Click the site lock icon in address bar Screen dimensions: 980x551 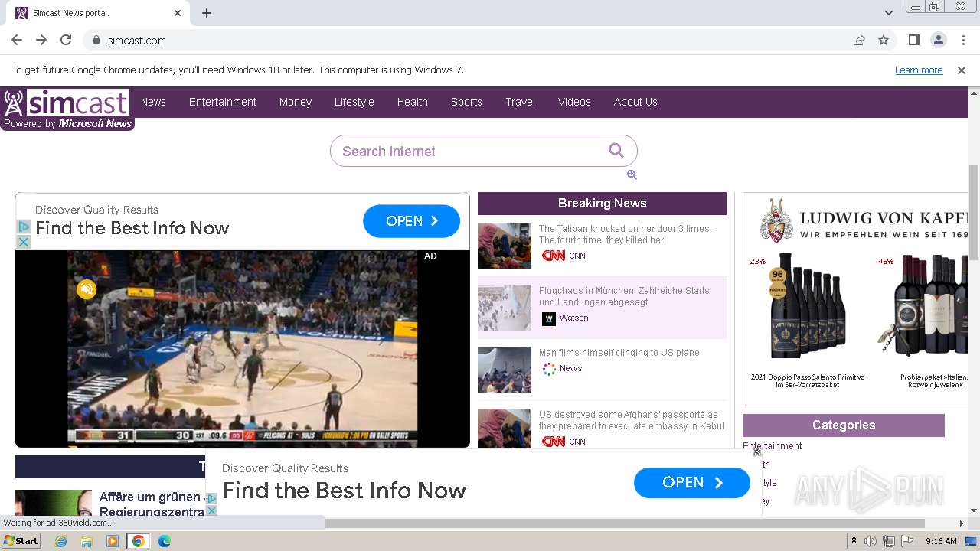[x=96, y=40]
